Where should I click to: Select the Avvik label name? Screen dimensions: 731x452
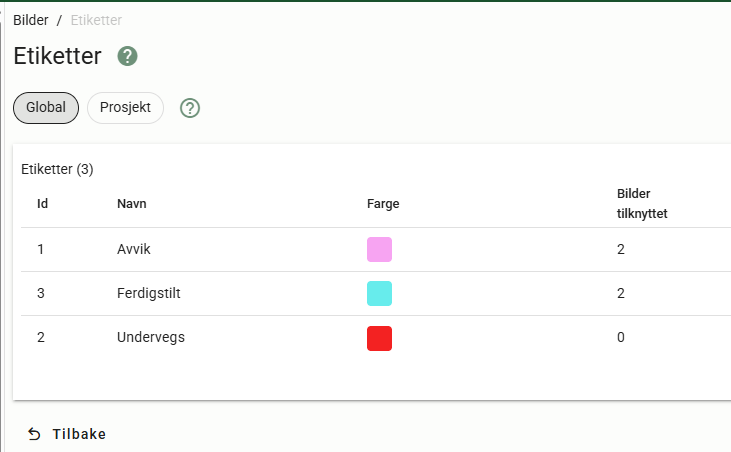click(134, 249)
